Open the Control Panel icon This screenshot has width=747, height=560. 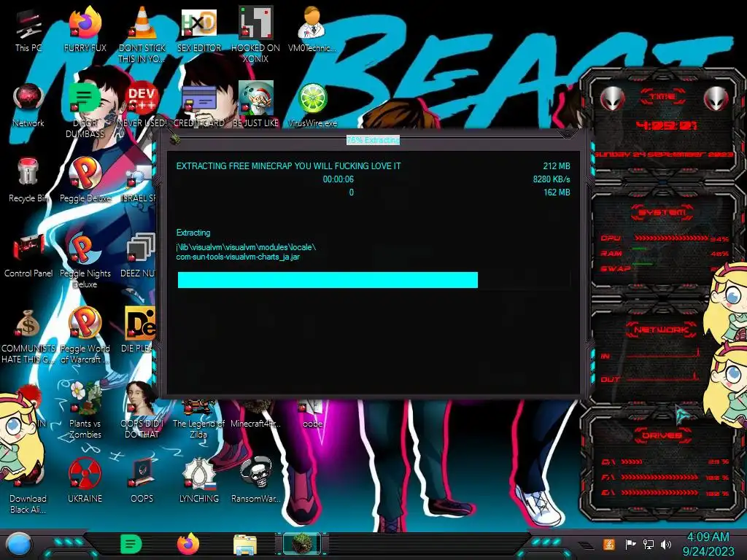(28, 248)
